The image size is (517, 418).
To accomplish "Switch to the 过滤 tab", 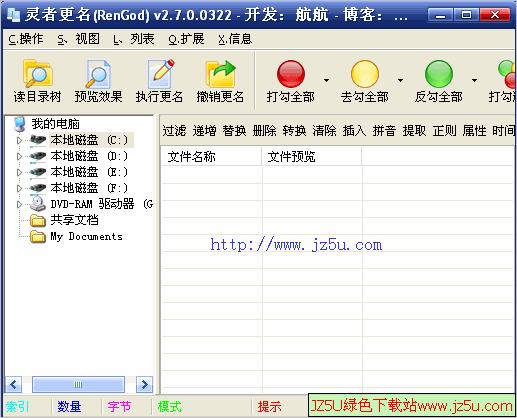I will (x=174, y=131).
